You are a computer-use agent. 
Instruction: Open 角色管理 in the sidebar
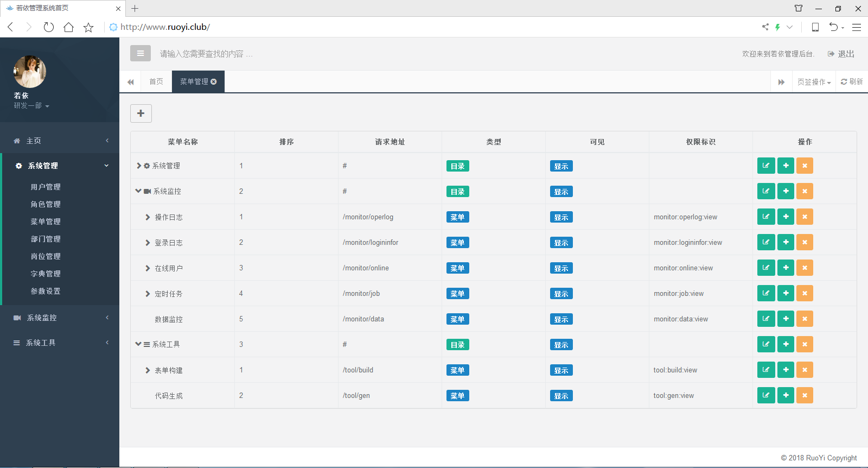pos(46,204)
